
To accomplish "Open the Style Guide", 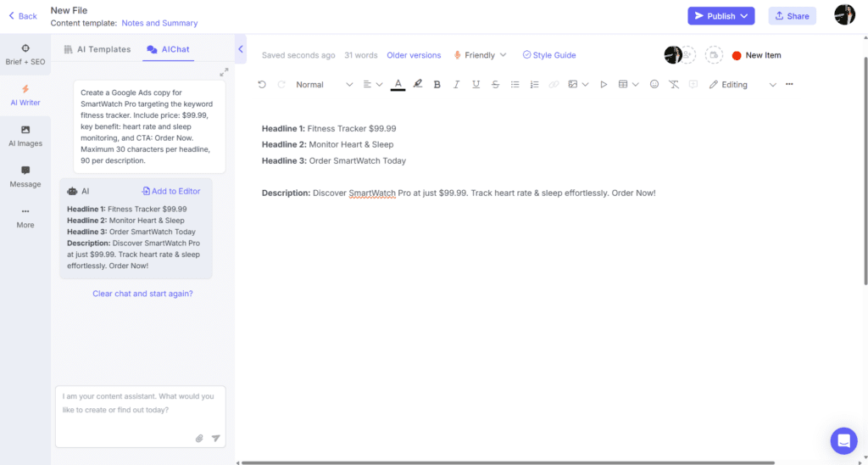I will coord(549,55).
